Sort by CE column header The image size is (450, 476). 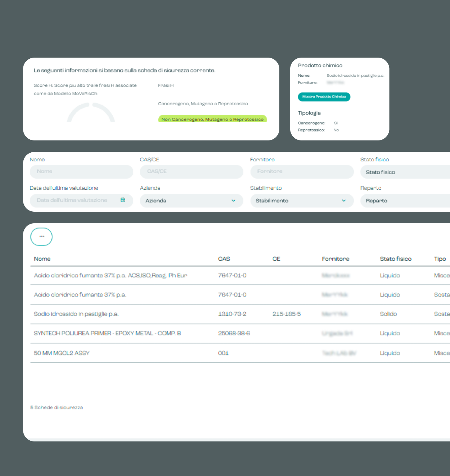276,259
